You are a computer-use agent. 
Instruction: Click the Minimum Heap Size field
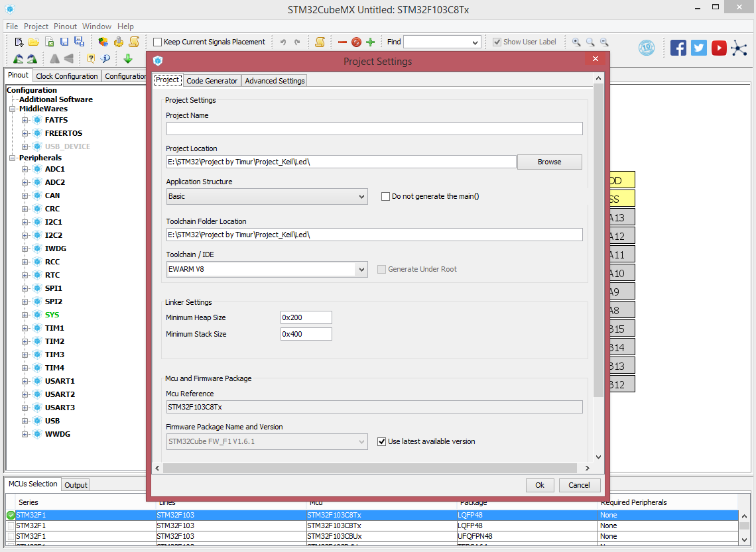click(x=306, y=317)
